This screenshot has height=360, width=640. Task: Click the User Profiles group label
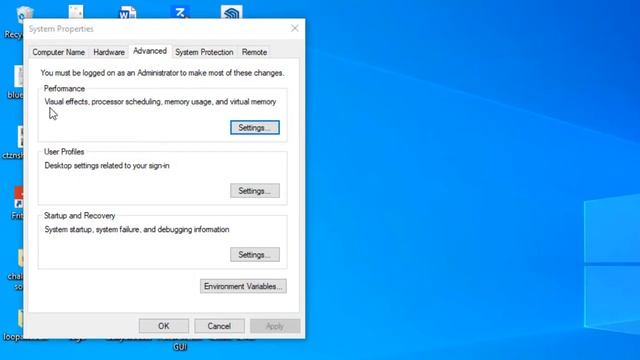pos(64,151)
